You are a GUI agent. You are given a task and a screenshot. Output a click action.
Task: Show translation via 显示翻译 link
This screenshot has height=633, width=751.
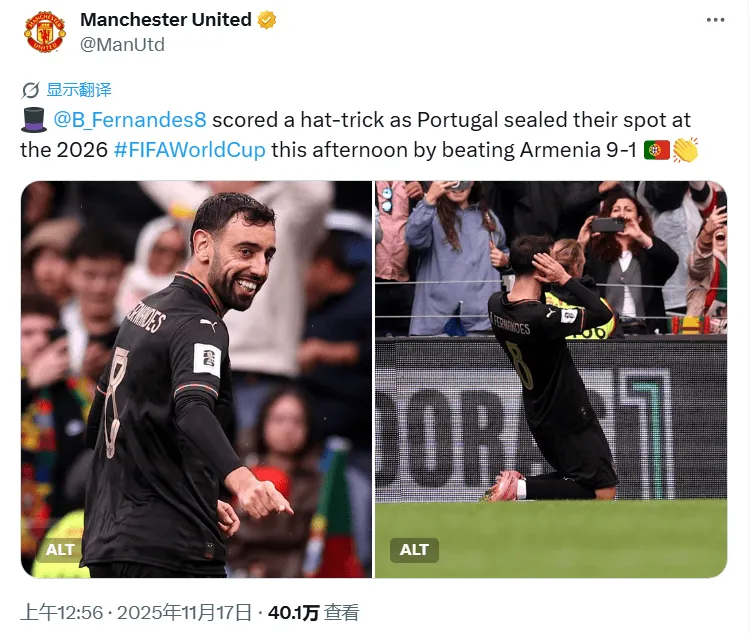[79, 90]
